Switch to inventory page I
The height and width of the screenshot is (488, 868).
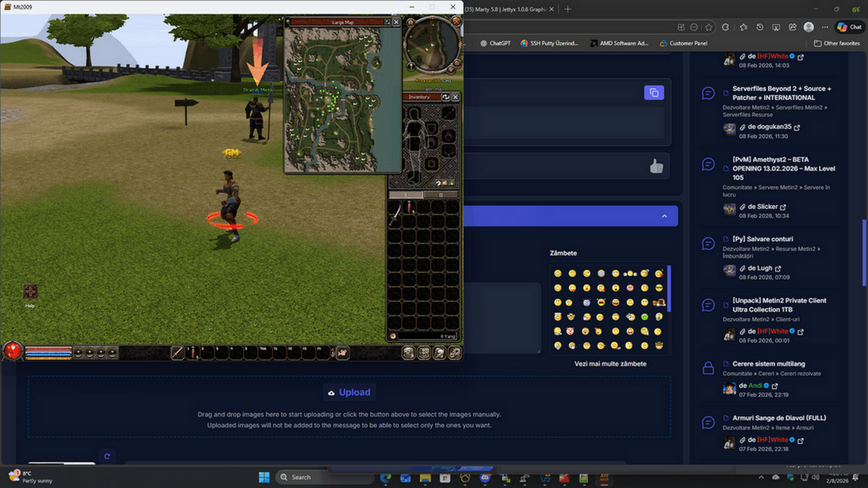(406, 194)
